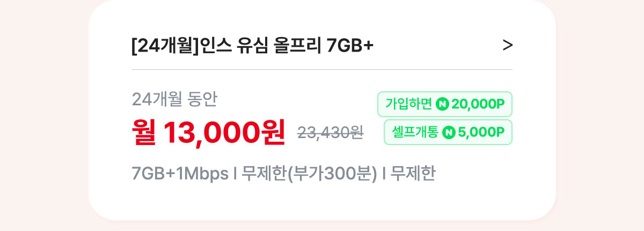
Task: Open the [24개월]인스 유심 올프리 7GB+ title
Action: tap(252, 47)
